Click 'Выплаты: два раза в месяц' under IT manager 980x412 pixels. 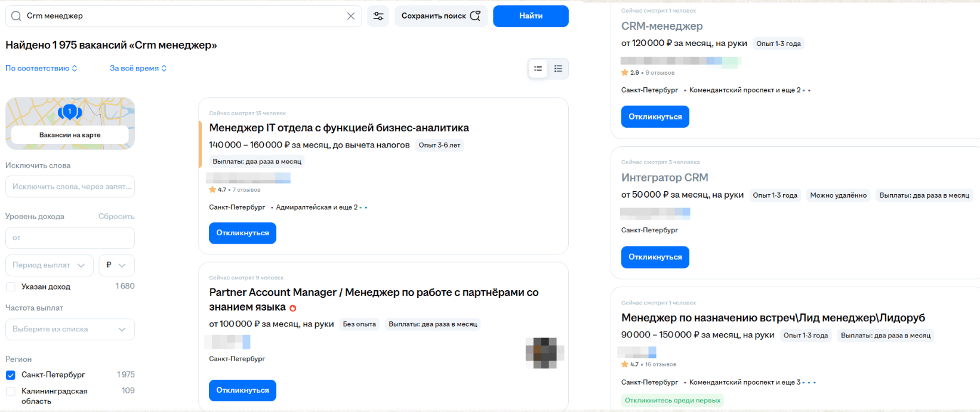point(257,161)
